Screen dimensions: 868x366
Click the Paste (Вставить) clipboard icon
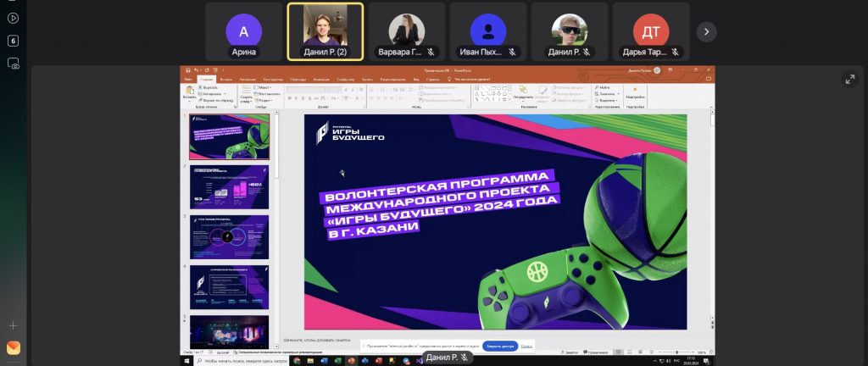190,90
